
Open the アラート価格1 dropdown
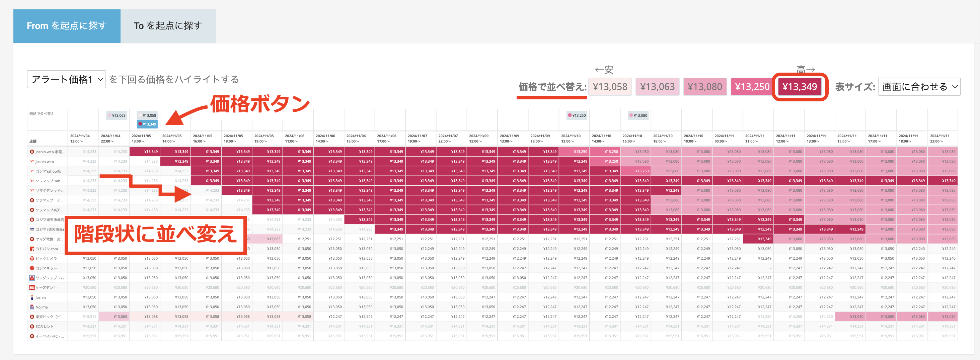[66, 79]
